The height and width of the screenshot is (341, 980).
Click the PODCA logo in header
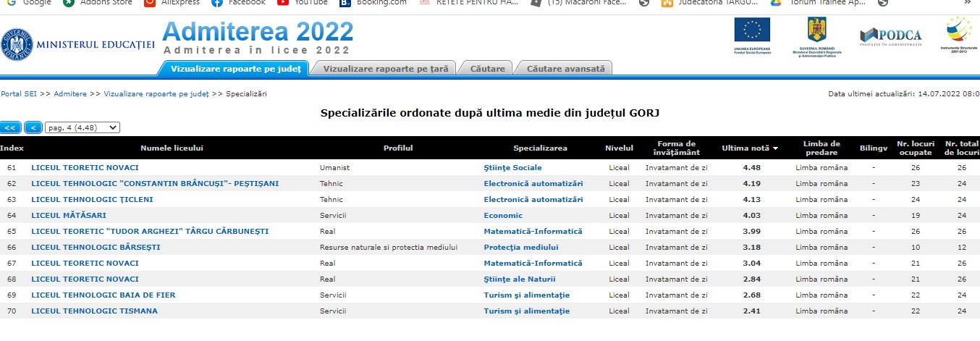(890, 36)
